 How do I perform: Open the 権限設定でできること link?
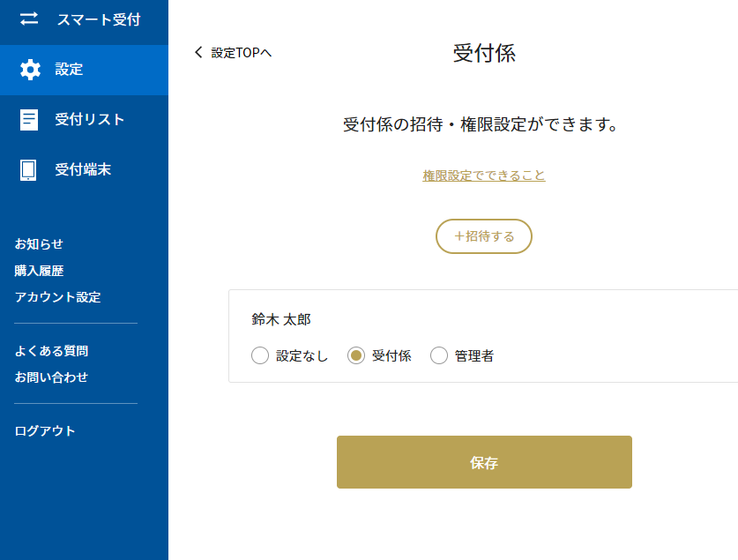click(x=484, y=175)
